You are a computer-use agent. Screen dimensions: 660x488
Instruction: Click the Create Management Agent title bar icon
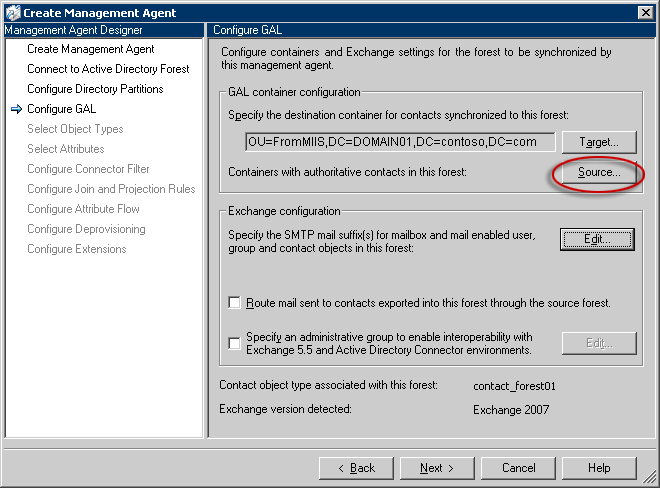click(x=13, y=13)
